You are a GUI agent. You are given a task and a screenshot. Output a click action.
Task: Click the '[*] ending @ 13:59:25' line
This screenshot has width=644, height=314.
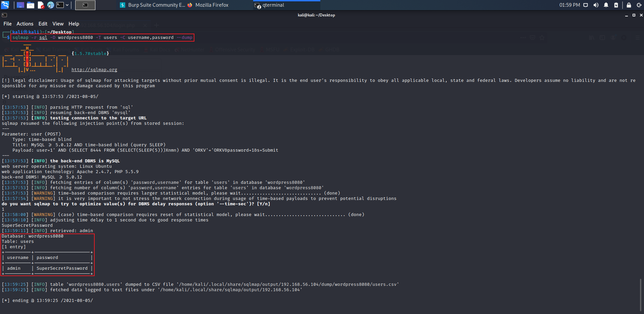coord(47,301)
